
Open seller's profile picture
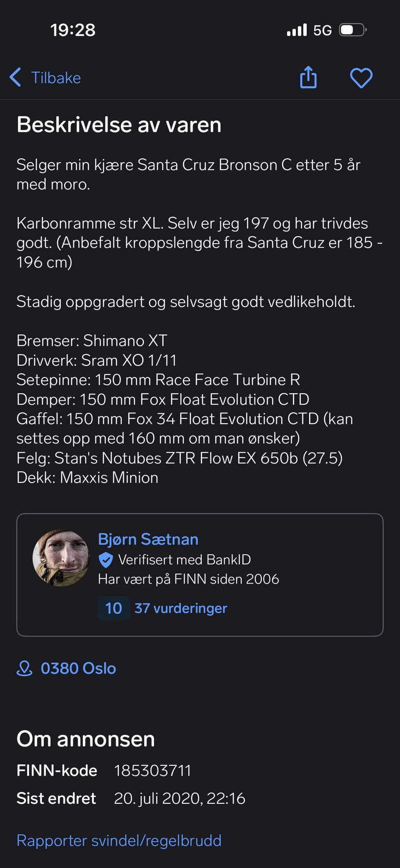[x=61, y=558]
